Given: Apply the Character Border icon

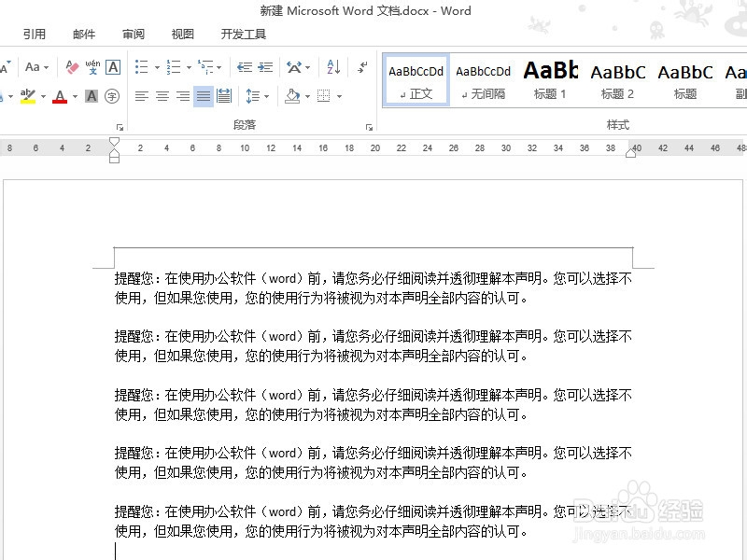Looking at the screenshot, I should pos(113,67).
